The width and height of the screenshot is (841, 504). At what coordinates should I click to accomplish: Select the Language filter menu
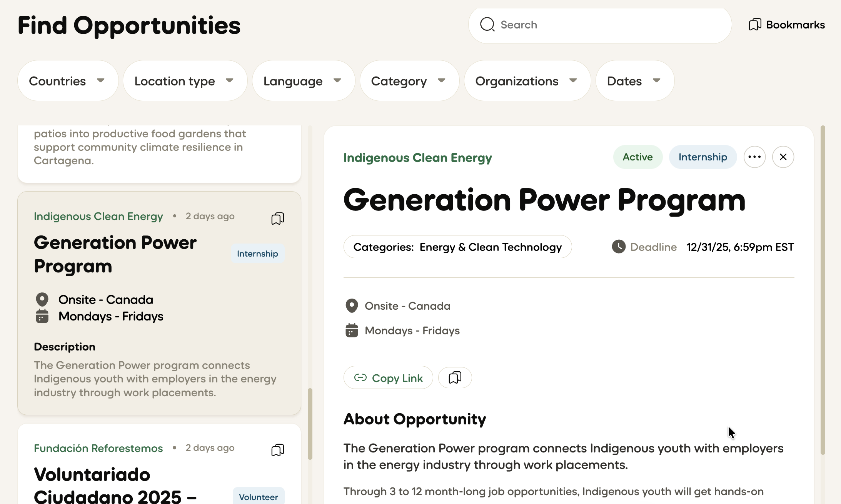pyautogui.click(x=303, y=80)
